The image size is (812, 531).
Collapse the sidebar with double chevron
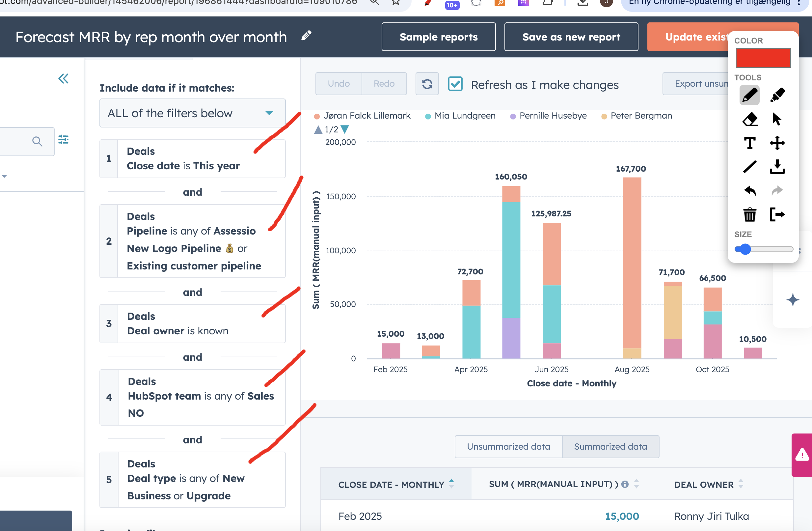coord(64,79)
